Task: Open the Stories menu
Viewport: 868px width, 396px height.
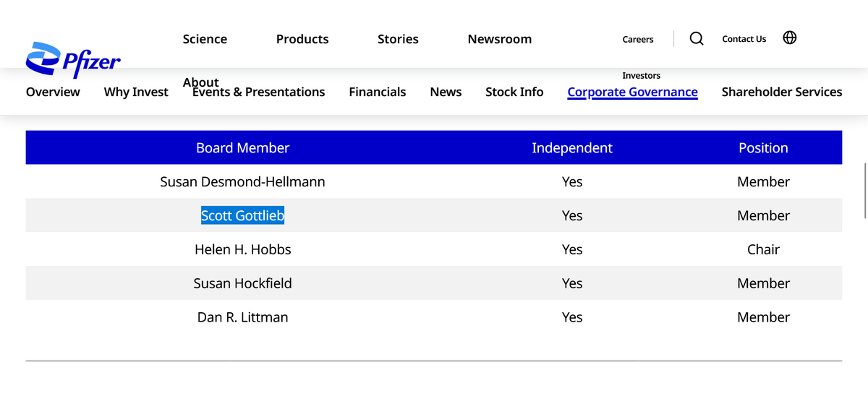Action: pos(398,39)
